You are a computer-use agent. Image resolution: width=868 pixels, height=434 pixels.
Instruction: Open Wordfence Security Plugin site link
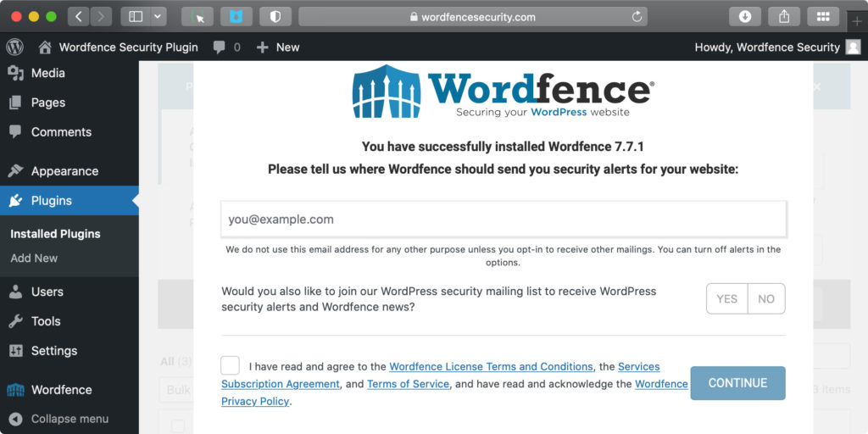point(129,47)
